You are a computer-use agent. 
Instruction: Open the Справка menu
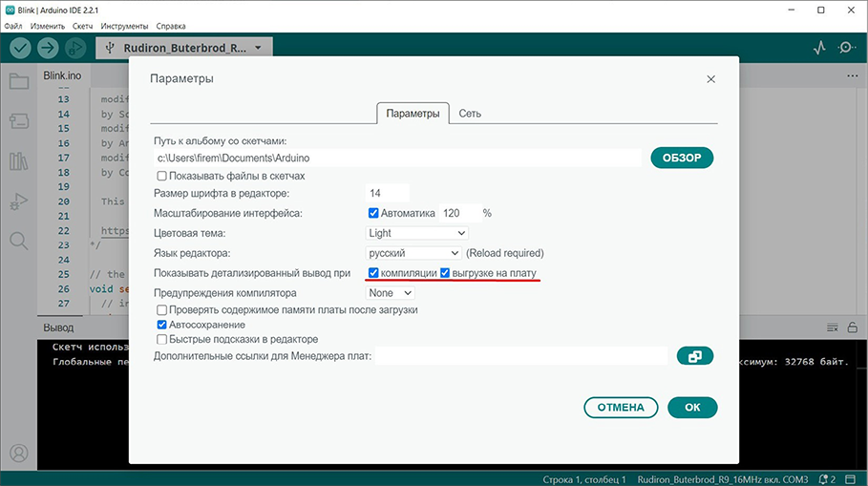tap(171, 26)
